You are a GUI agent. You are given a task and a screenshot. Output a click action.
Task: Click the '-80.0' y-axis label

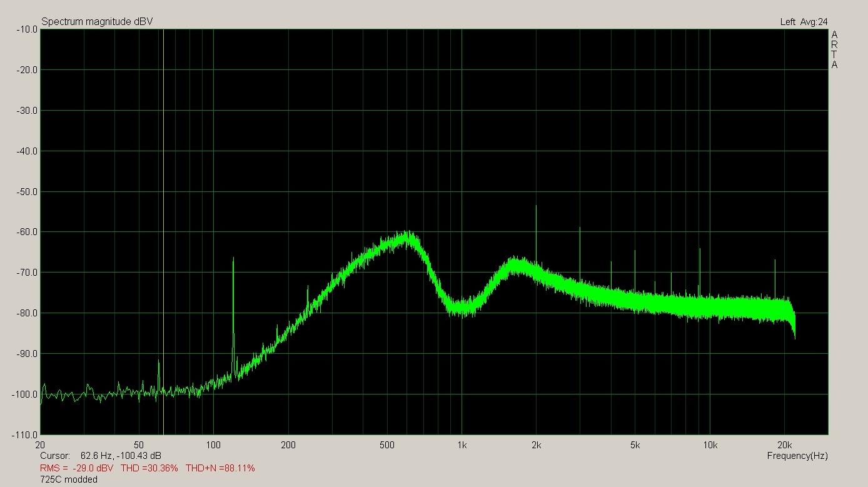pyautogui.click(x=26, y=313)
